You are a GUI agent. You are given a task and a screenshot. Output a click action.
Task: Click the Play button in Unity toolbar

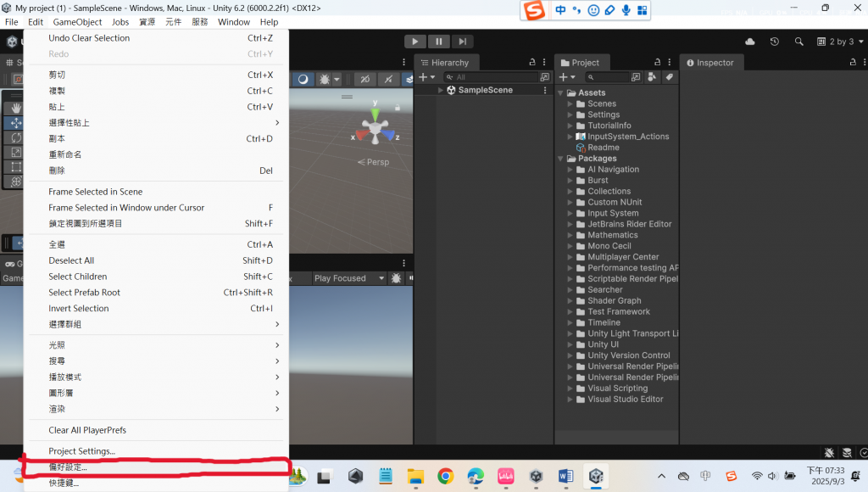pyautogui.click(x=415, y=42)
